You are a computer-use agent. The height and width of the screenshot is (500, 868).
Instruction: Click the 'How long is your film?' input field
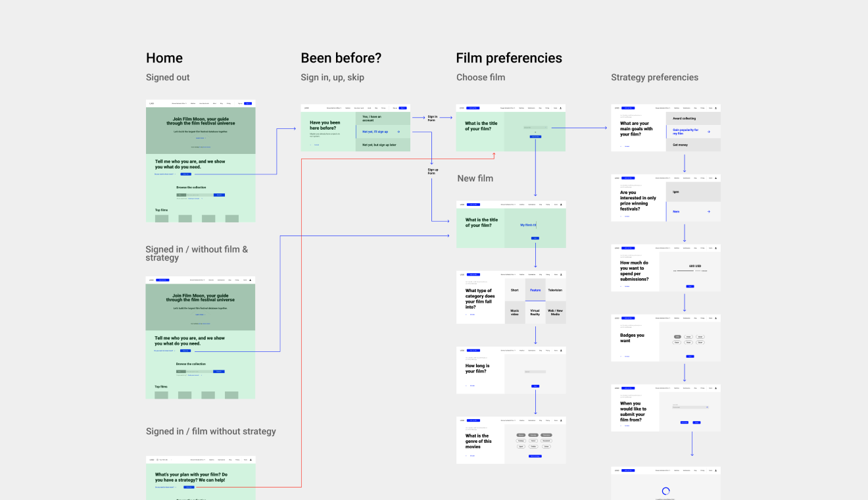click(535, 372)
